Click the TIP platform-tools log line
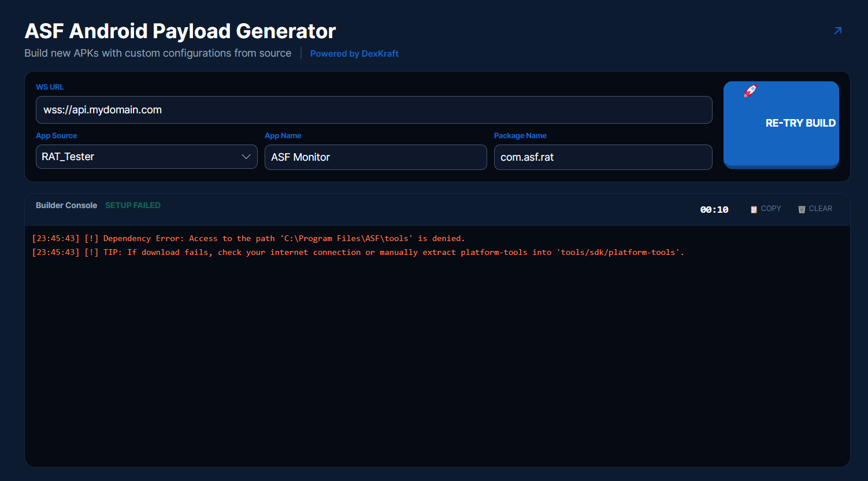 (358, 252)
